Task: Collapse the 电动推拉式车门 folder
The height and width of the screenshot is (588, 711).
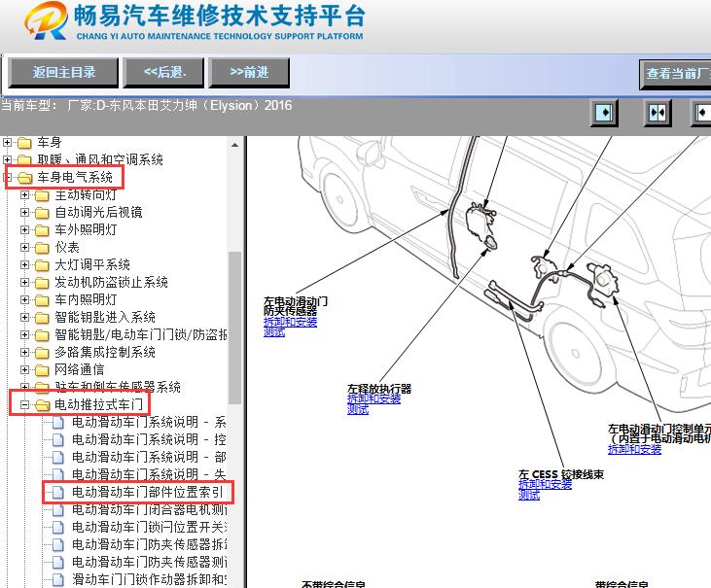Action: coord(25,404)
